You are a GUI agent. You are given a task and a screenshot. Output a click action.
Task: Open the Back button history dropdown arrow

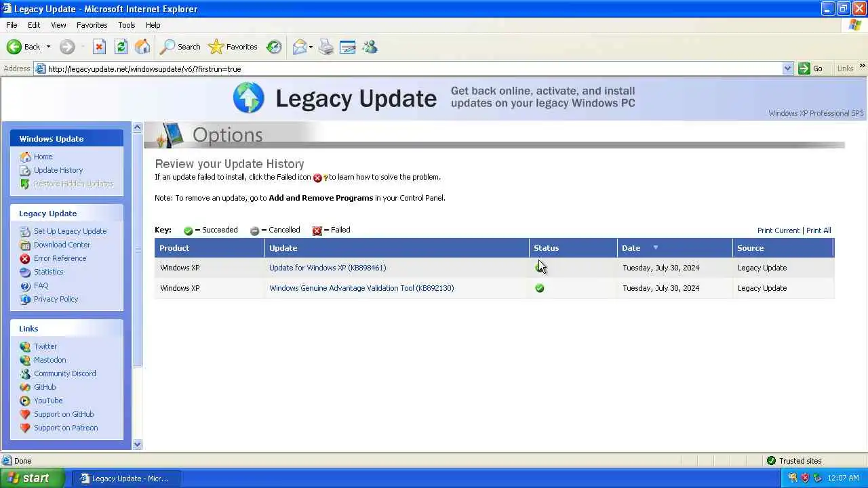48,47
